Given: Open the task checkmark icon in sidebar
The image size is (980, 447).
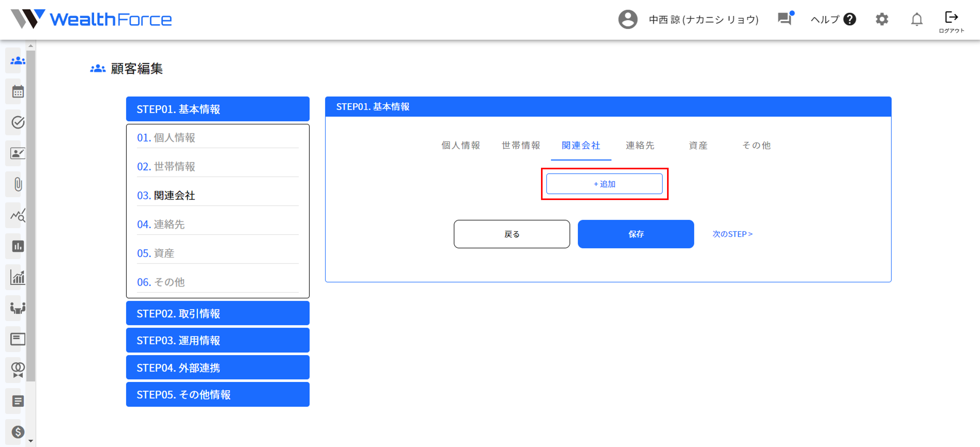Looking at the screenshot, I should point(18,122).
